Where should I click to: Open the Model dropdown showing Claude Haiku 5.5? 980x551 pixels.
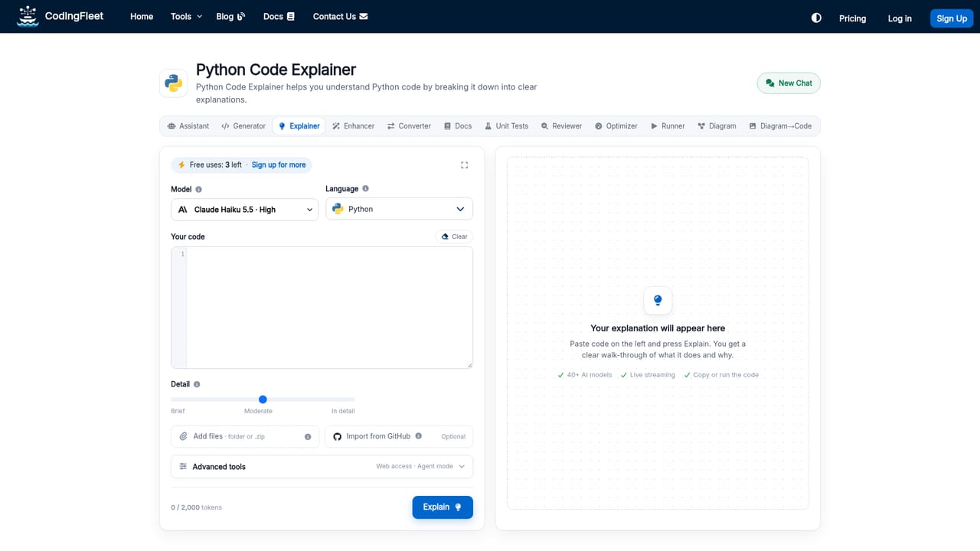click(244, 210)
